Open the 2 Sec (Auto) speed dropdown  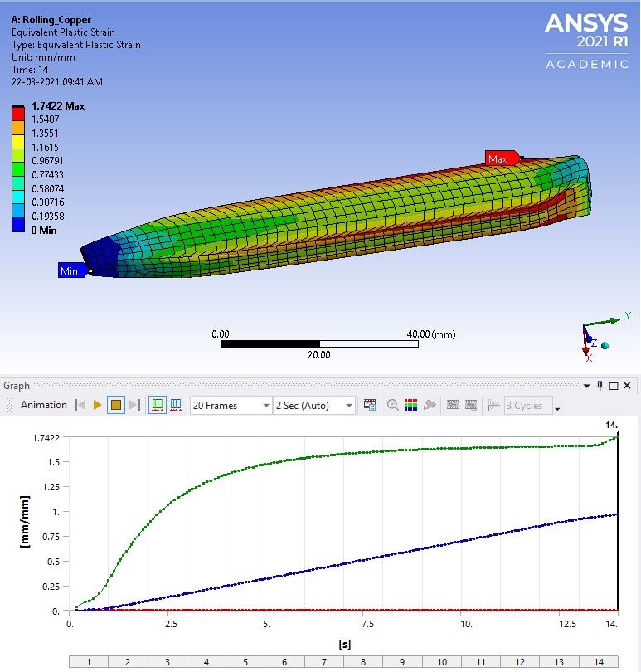click(x=348, y=405)
